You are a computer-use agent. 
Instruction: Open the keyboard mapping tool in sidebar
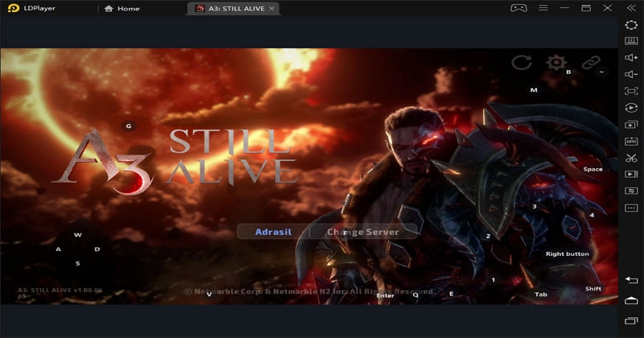631,41
